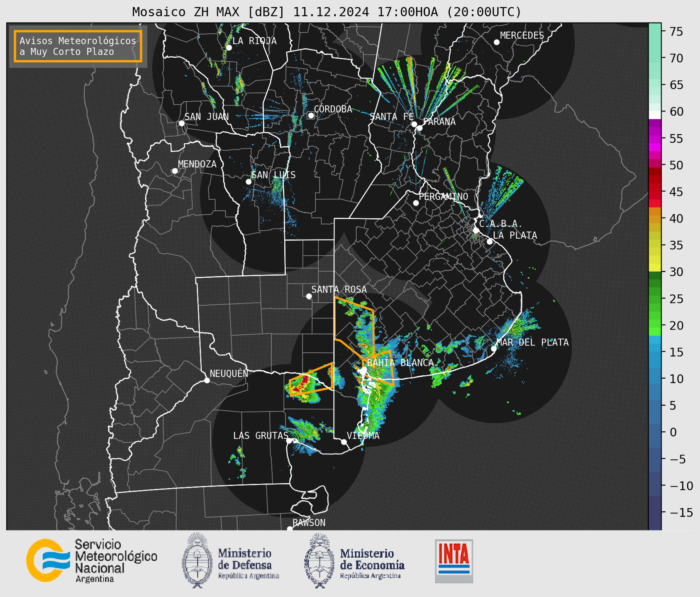Click the Las Grutas city marker
The height and width of the screenshot is (597, 700).
click(x=289, y=441)
